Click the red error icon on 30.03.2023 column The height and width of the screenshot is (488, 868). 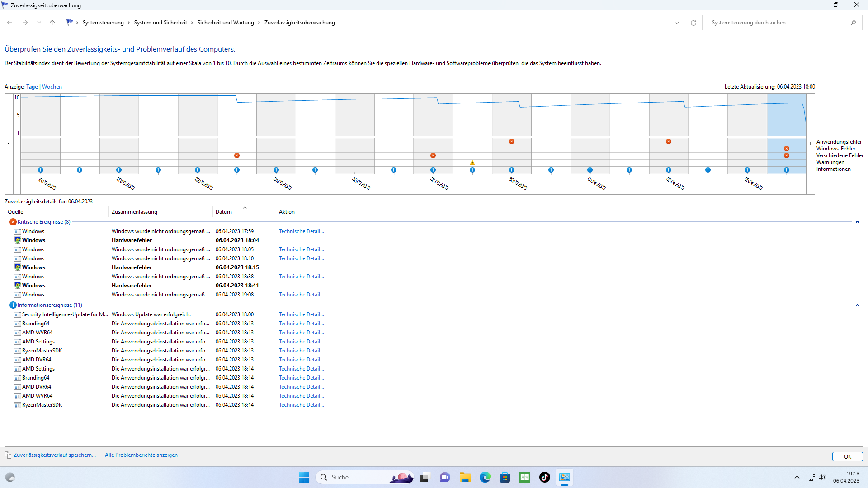pyautogui.click(x=511, y=141)
